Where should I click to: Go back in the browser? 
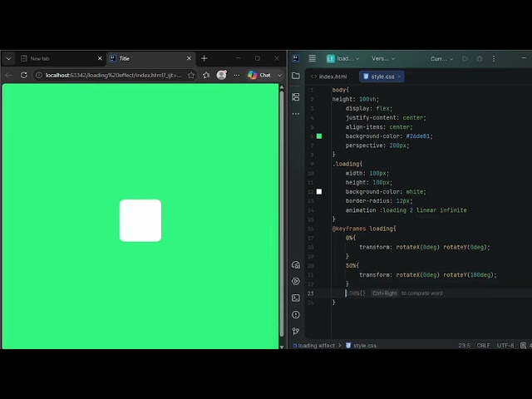9,75
